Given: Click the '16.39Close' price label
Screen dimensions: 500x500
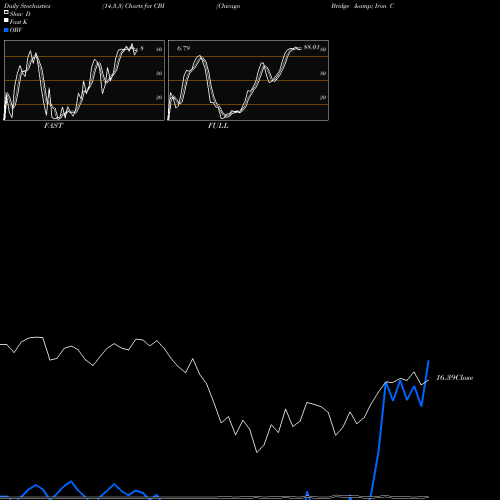Looking at the screenshot, I should 455,378.
